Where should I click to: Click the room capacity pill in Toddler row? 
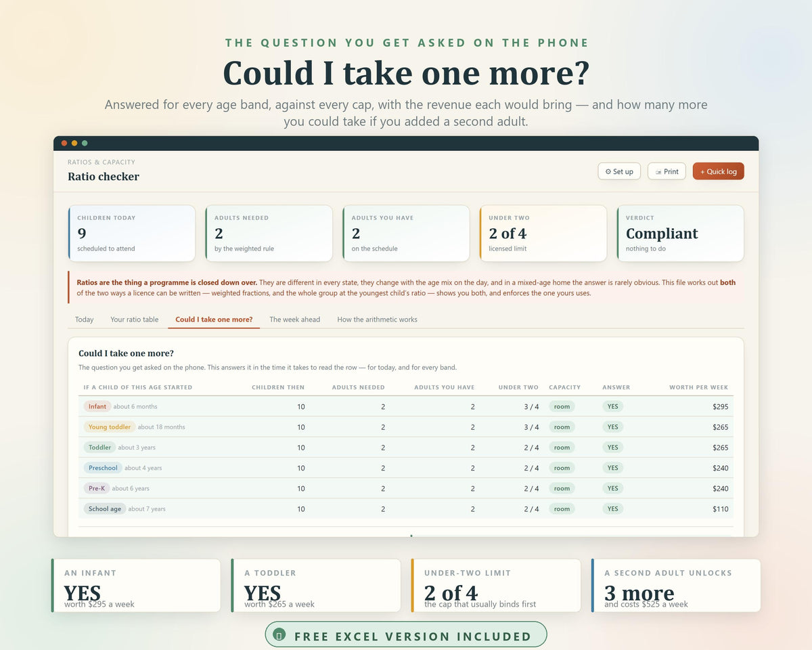coord(562,447)
